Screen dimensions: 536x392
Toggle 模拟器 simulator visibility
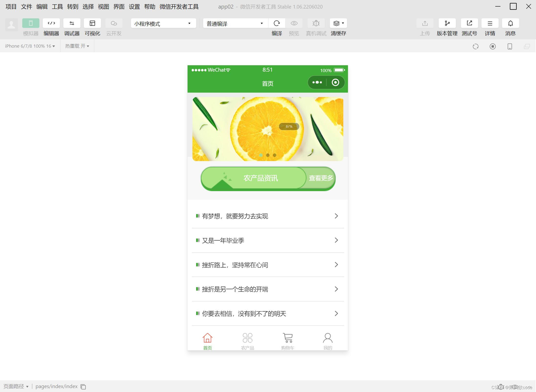coord(31,23)
